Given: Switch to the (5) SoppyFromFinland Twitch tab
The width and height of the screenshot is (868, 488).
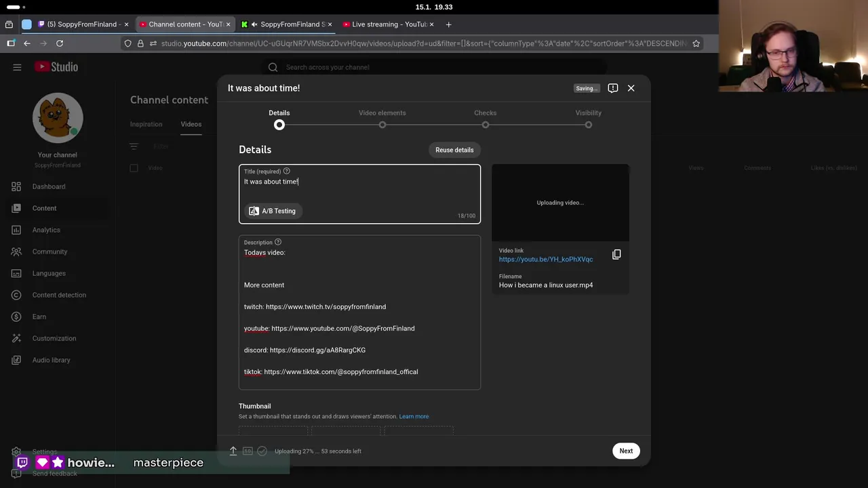Looking at the screenshot, I should click(x=83, y=24).
